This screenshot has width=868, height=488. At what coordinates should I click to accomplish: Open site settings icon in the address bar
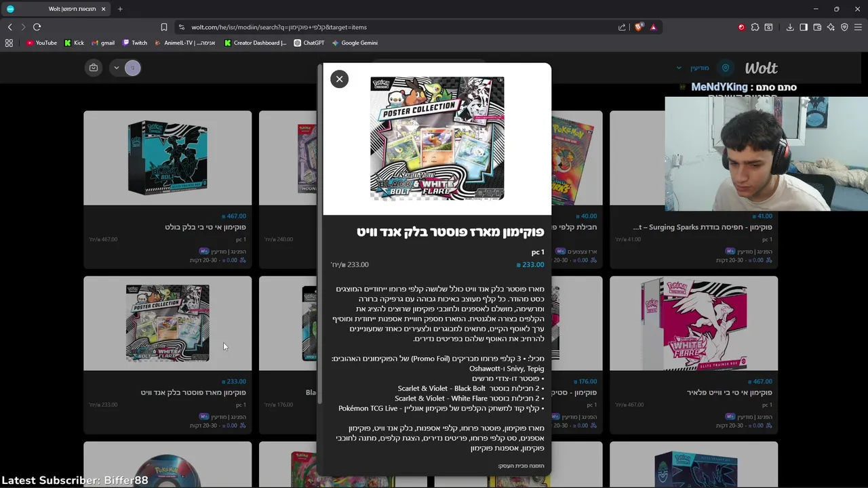(181, 27)
